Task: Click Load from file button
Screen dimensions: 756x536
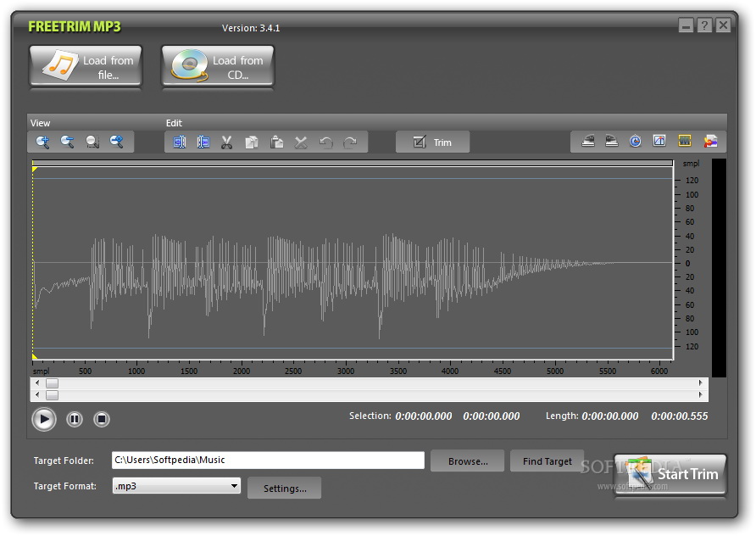Action: point(86,67)
